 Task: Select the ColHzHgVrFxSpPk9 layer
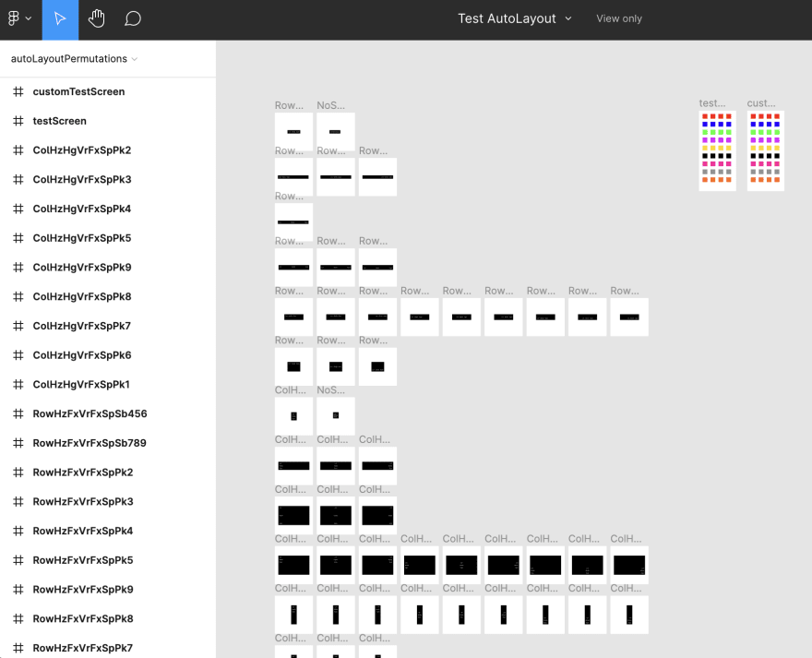[108, 268]
